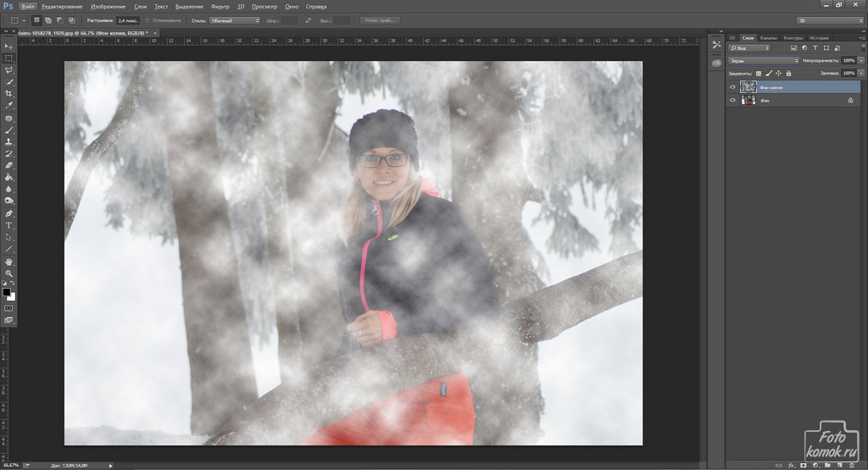Hide the Фон копия layer
The height and width of the screenshot is (470, 868).
tap(732, 87)
